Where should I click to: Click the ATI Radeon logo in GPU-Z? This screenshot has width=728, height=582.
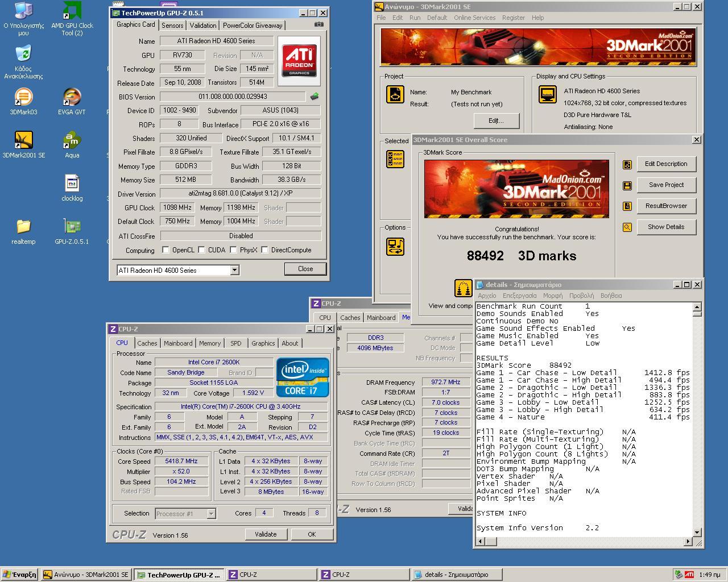(x=299, y=61)
